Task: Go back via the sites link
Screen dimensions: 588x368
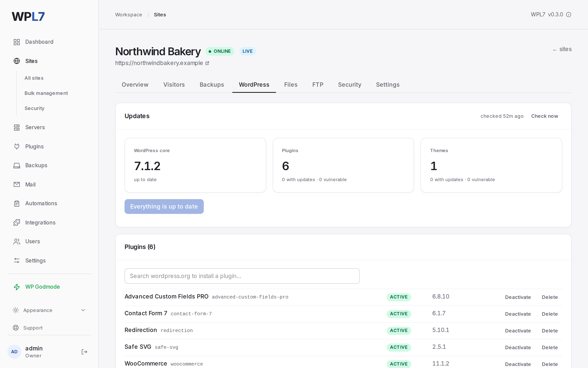Action: pos(562,49)
